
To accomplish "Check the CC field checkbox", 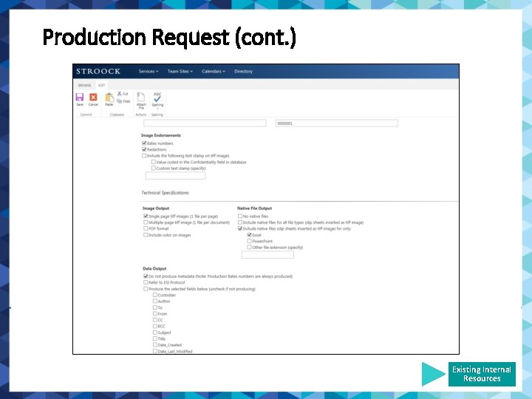I will [155, 320].
